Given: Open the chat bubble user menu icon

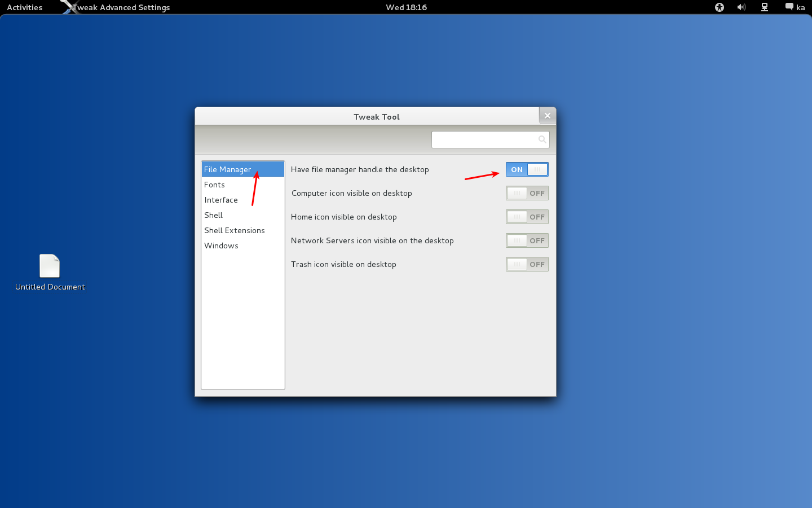Looking at the screenshot, I should click(789, 7).
